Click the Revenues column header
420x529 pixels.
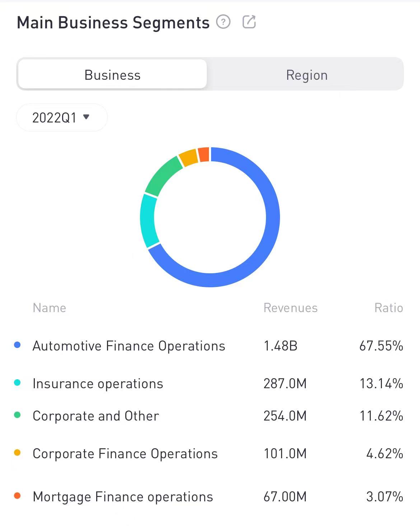click(x=290, y=308)
